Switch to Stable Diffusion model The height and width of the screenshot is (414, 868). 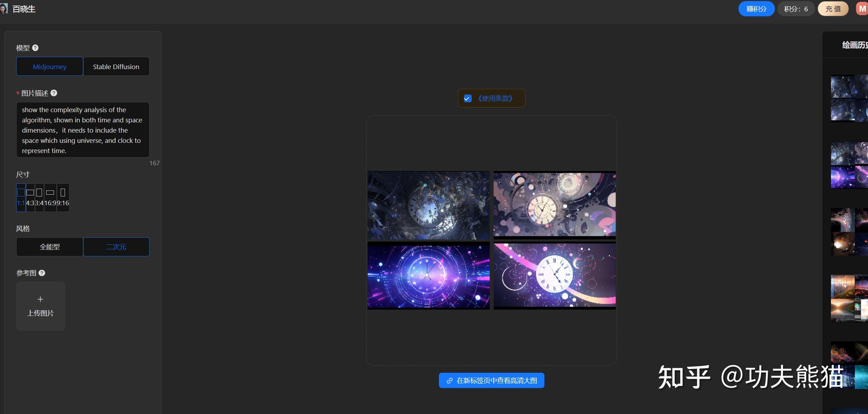116,67
